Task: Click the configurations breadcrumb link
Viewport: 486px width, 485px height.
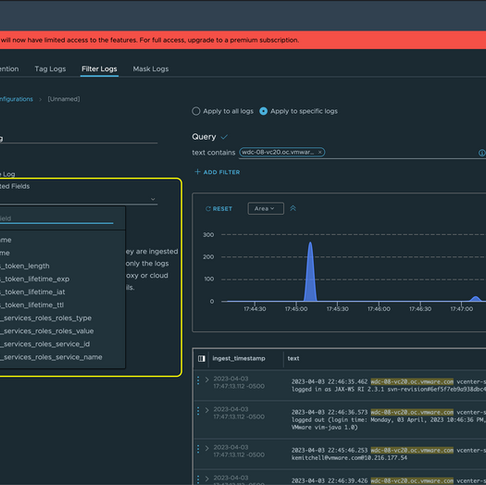Action: (16, 99)
